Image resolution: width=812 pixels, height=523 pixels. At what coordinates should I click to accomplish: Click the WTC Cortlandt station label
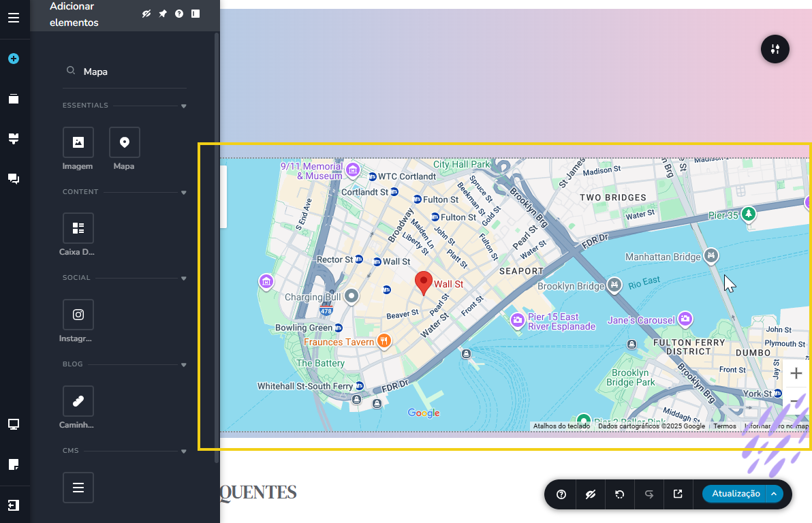point(407,176)
